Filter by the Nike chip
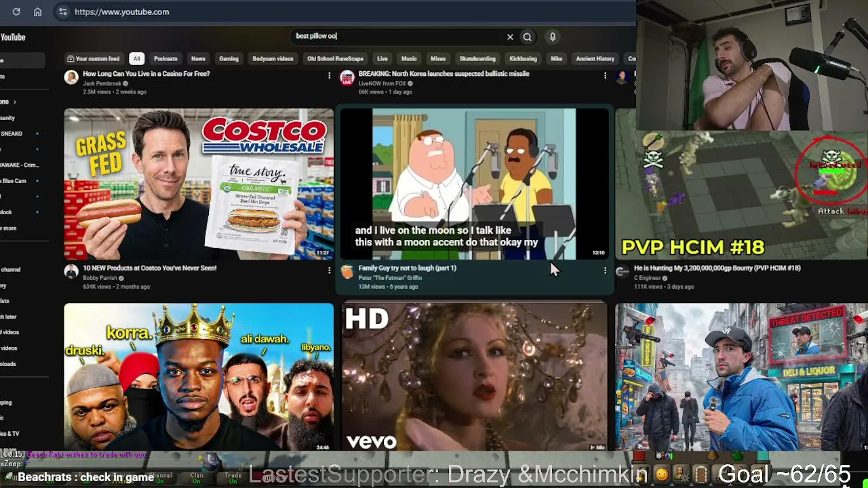The width and height of the screenshot is (868, 488). point(556,59)
